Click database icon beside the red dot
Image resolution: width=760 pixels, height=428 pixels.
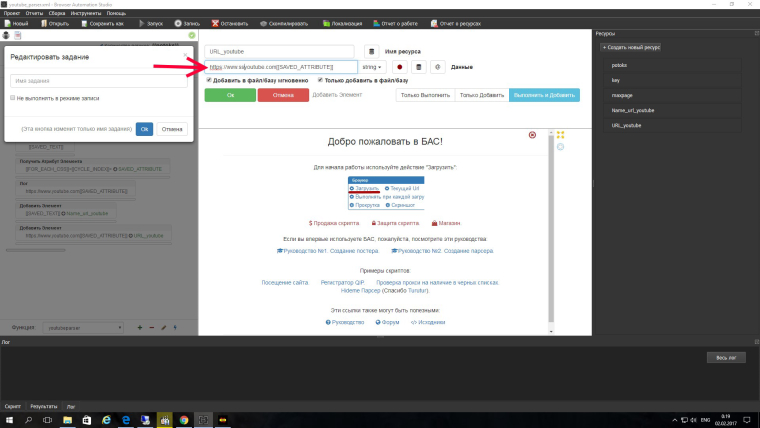coord(419,67)
